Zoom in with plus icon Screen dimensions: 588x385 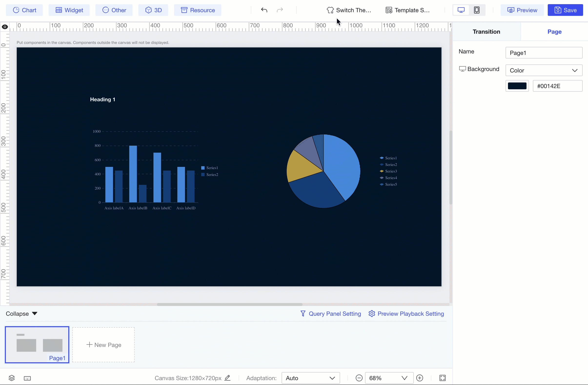pos(420,378)
